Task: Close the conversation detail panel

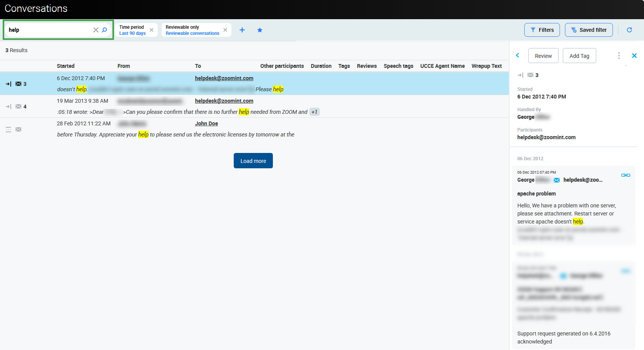Action: [634, 56]
